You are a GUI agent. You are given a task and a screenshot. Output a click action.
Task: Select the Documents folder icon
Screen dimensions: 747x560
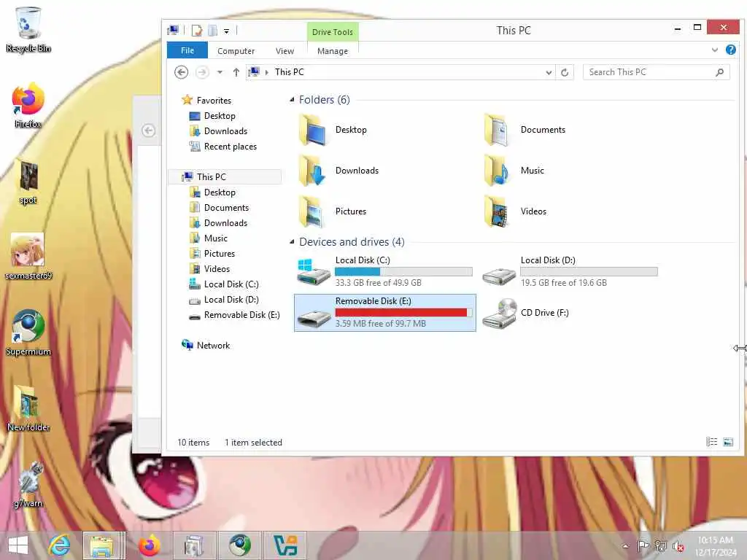(498, 130)
